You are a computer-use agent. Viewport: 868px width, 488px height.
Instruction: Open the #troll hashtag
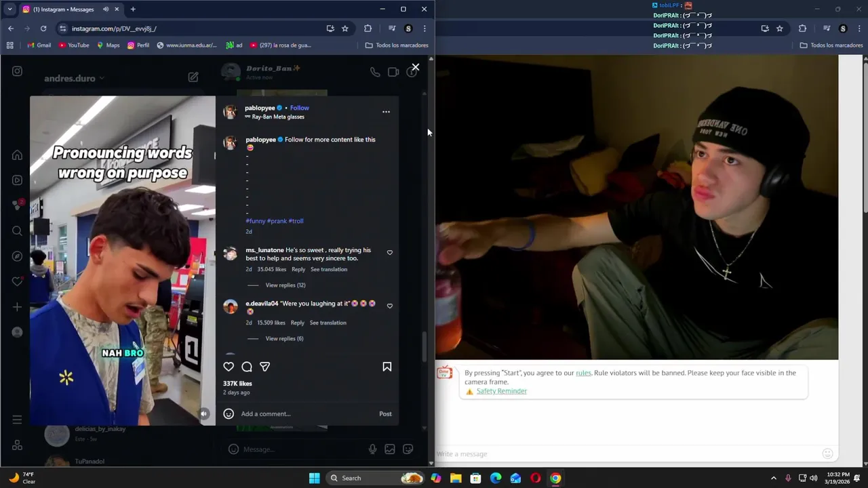[296, 221]
